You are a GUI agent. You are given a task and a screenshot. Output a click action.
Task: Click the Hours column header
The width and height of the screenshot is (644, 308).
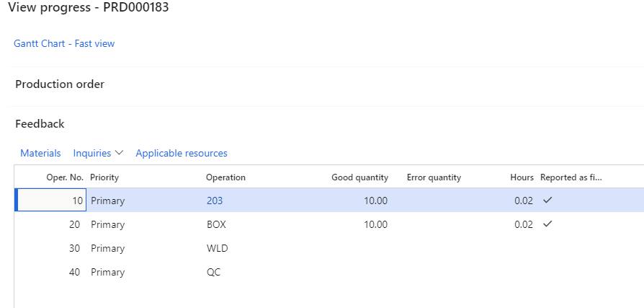pyautogui.click(x=522, y=177)
